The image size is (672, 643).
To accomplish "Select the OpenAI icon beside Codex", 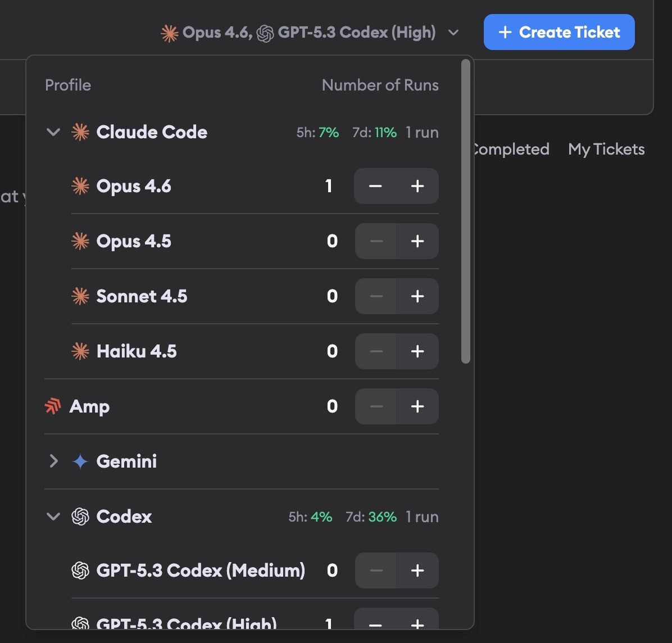I will [80, 517].
